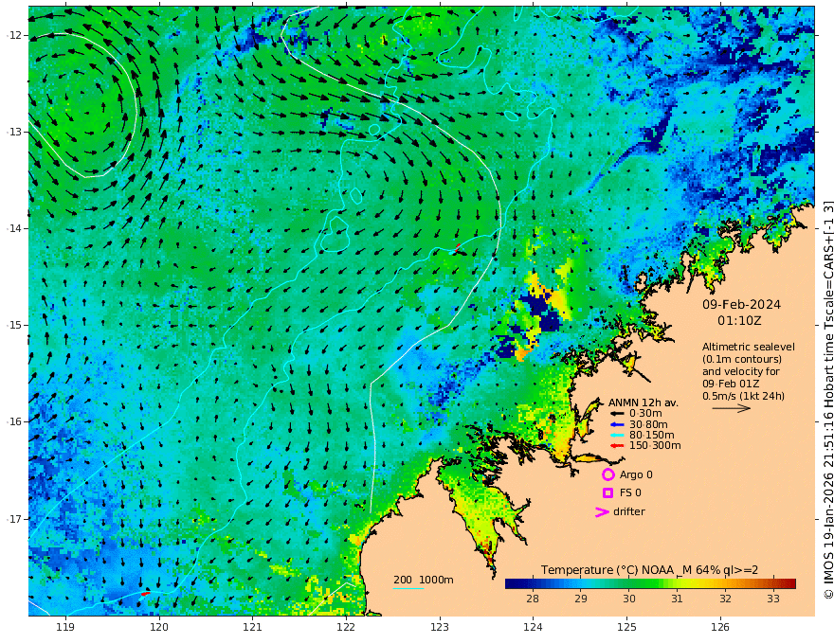
Task: Click the latitude label -13
Action: pos(14,132)
